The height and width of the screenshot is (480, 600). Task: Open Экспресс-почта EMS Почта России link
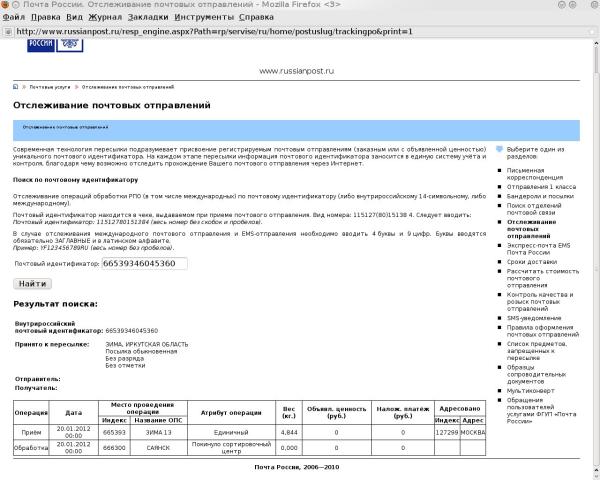[538, 249]
